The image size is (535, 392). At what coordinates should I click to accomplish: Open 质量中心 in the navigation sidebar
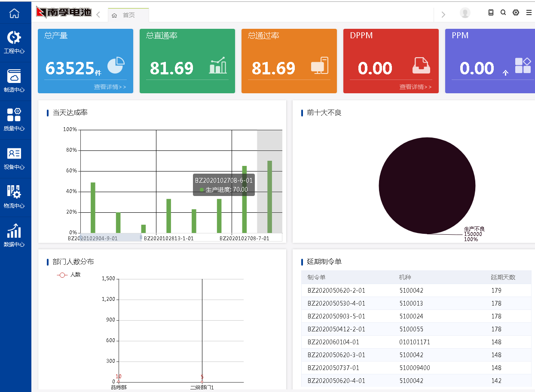15,119
